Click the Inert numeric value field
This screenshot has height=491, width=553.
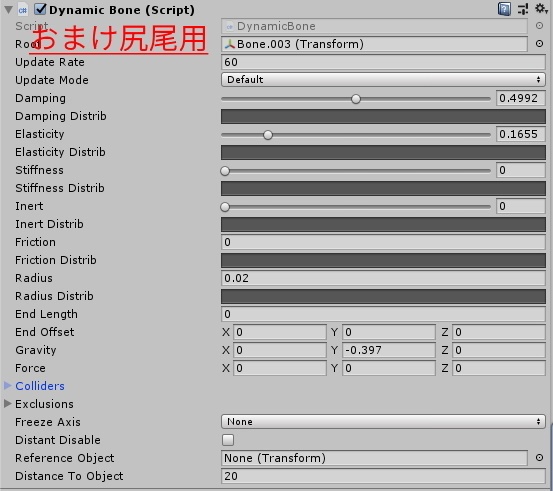521,206
